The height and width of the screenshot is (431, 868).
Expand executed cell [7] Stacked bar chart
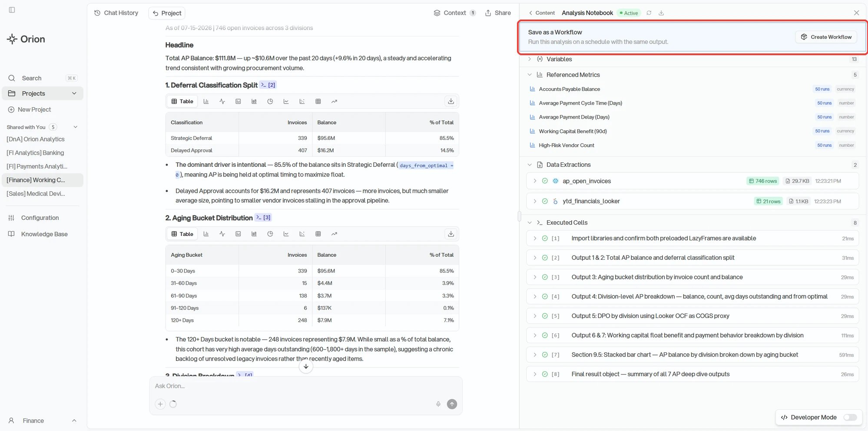tap(535, 355)
